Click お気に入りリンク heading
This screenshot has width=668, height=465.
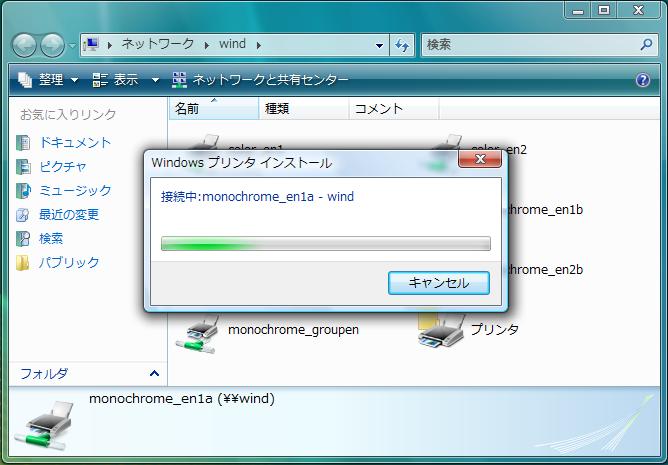[x=68, y=114]
